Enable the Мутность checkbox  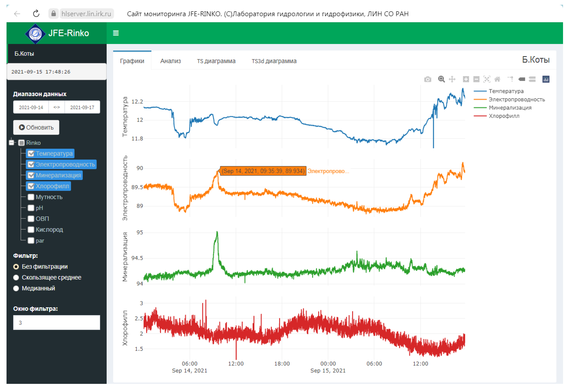[31, 197]
